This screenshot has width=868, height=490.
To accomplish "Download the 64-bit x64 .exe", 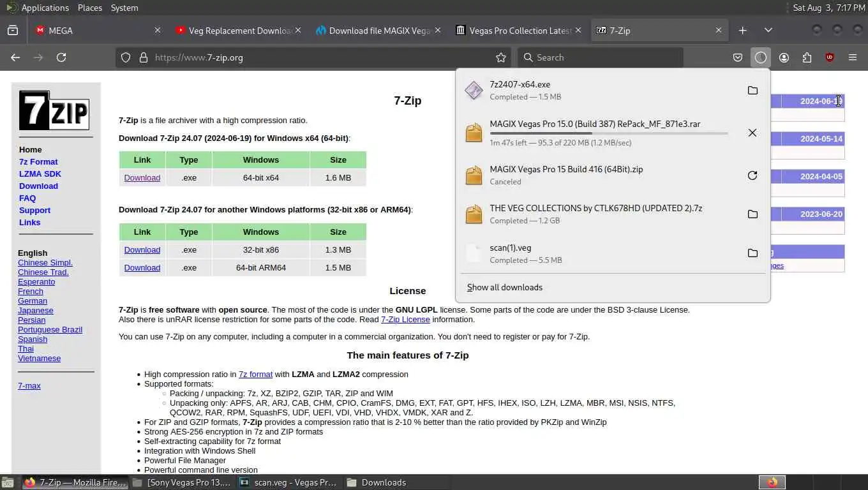I will coord(142,177).
